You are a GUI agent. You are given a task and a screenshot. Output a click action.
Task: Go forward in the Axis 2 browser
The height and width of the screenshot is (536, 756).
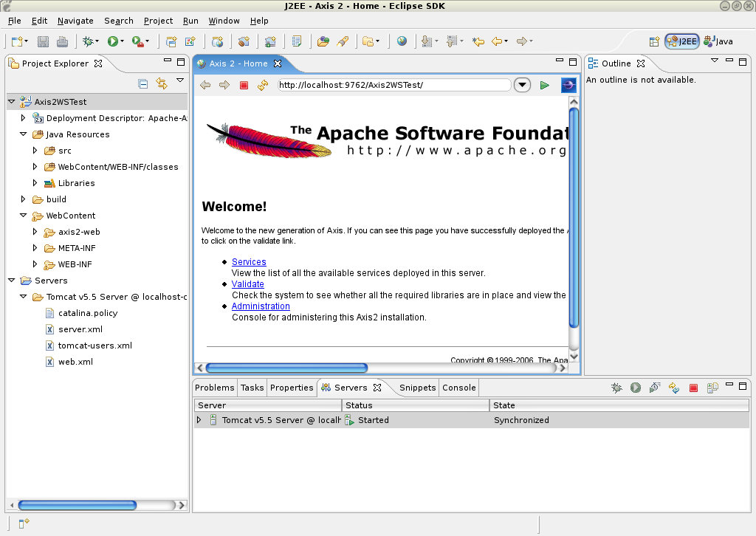224,86
